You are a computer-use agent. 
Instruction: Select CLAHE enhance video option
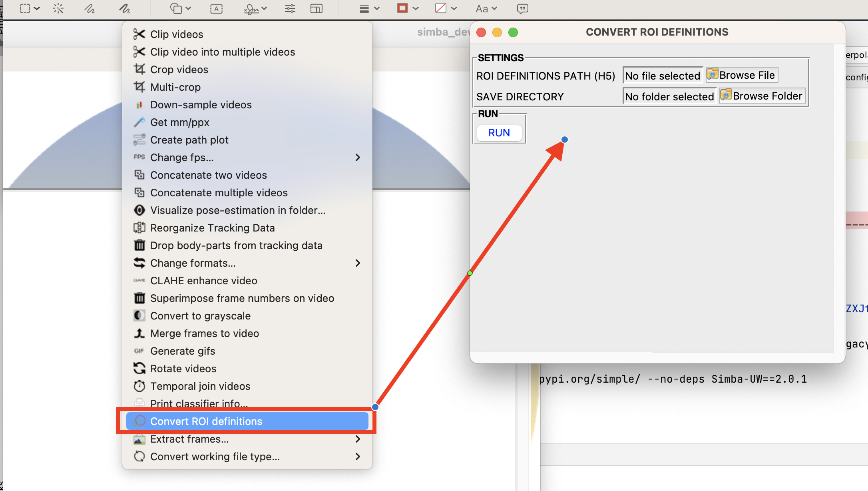coord(203,280)
